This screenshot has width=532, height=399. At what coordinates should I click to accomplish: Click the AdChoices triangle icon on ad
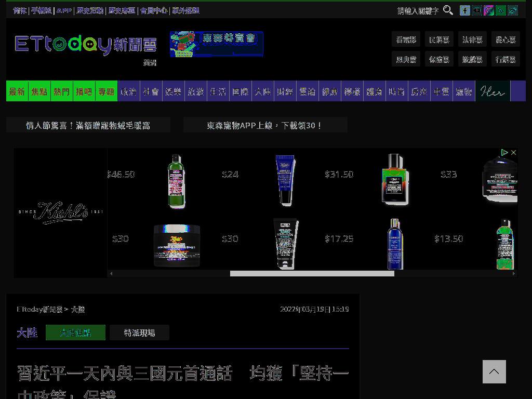point(504,152)
